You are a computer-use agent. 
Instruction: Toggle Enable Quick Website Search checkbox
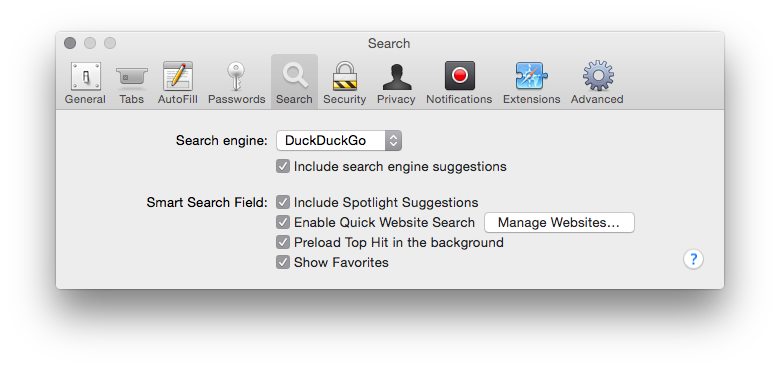[283, 222]
